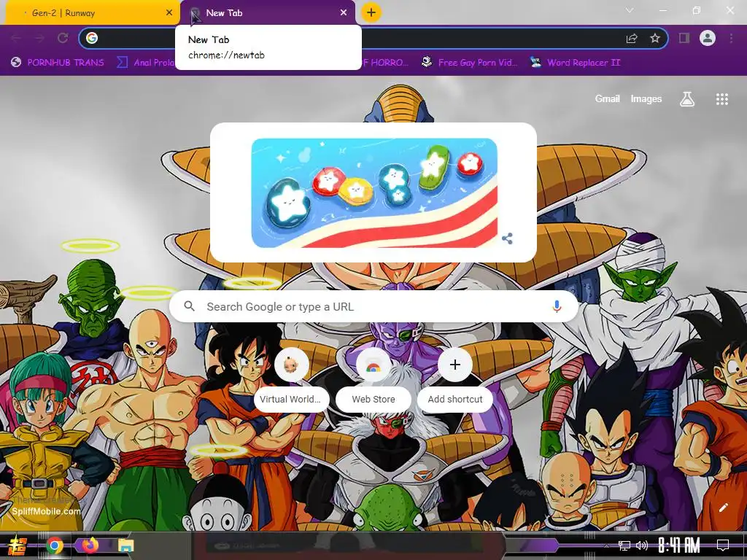Open the Google Images link
Image resolution: width=747 pixels, height=560 pixels.
[646, 98]
